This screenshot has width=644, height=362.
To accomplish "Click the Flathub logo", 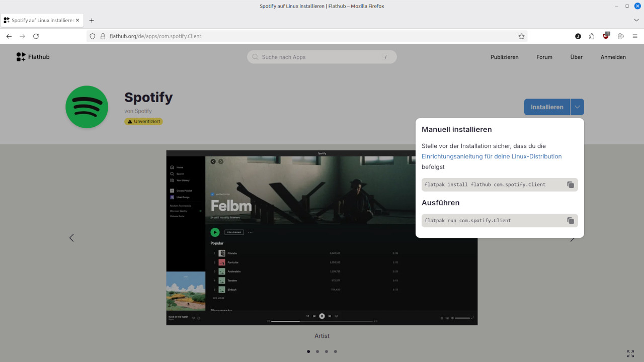I will [33, 57].
